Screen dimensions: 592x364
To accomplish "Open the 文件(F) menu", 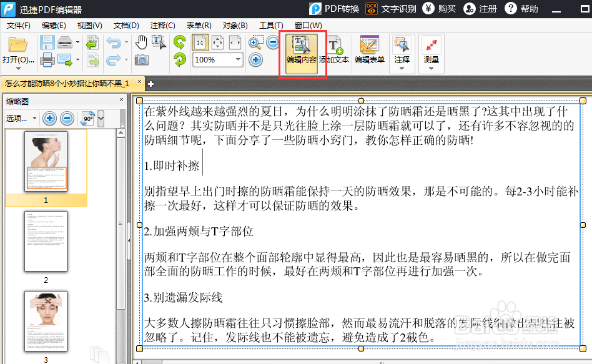I will [18, 25].
